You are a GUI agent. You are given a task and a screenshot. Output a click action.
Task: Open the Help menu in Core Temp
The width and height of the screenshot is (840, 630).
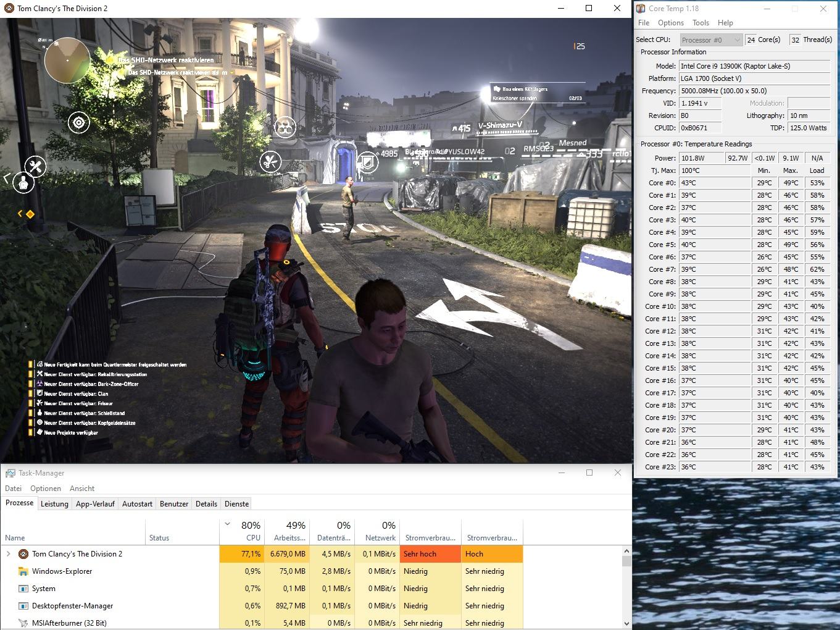725,23
